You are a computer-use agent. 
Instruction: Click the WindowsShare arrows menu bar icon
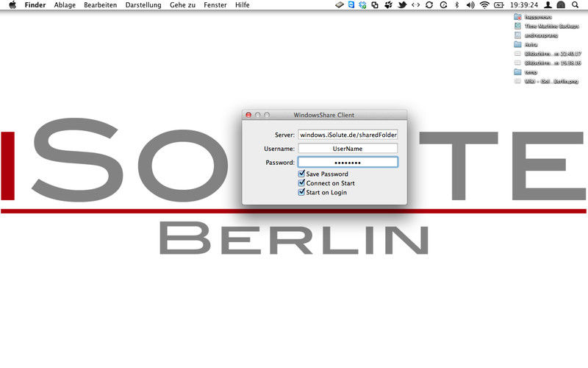tap(415, 5)
